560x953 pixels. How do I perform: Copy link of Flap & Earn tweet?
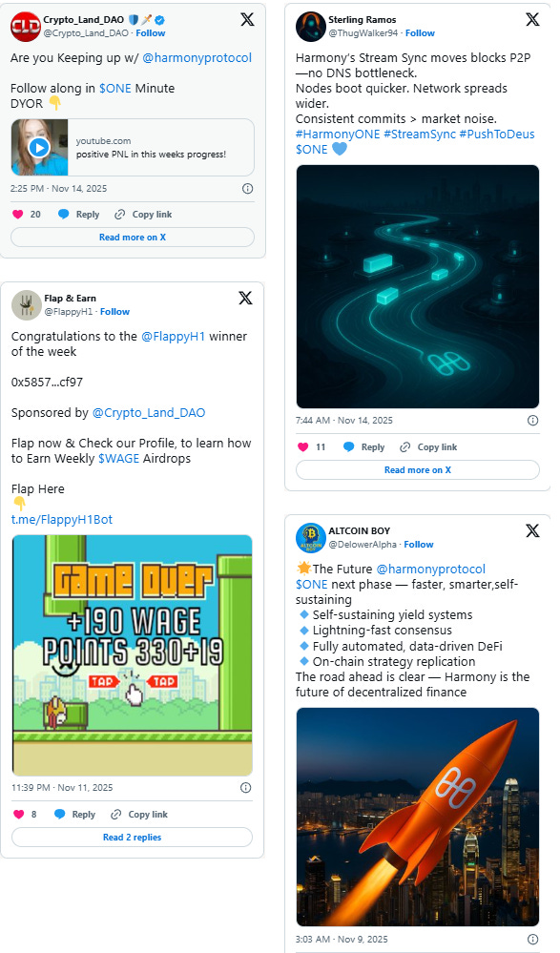pyautogui.click(x=139, y=814)
